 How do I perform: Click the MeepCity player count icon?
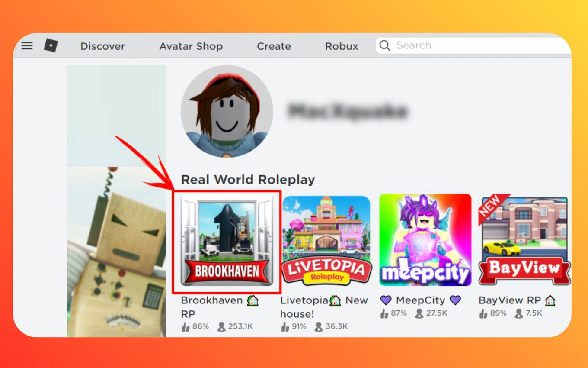(x=419, y=313)
